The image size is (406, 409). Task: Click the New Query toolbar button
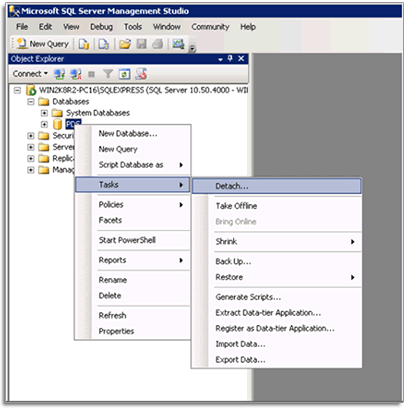43,44
